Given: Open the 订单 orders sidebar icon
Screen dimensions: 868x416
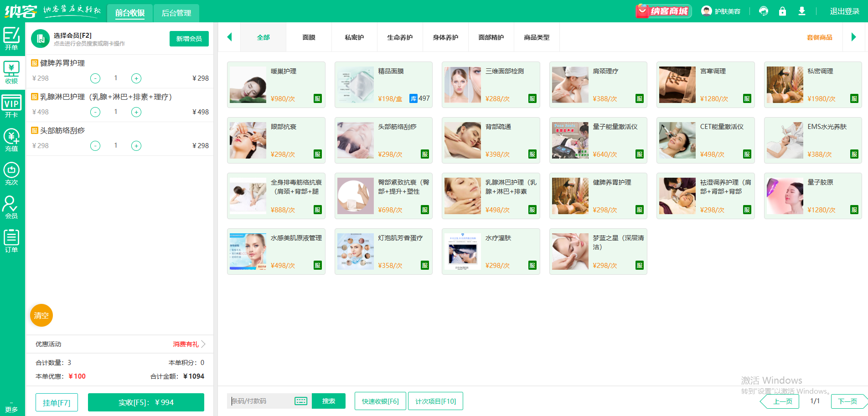Looking at the screenshot, I should tap(12, 241).
